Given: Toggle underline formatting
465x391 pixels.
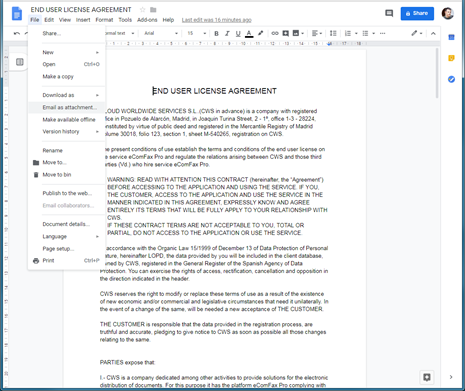Looking at the screenshot, I should (x=238, y=33).
